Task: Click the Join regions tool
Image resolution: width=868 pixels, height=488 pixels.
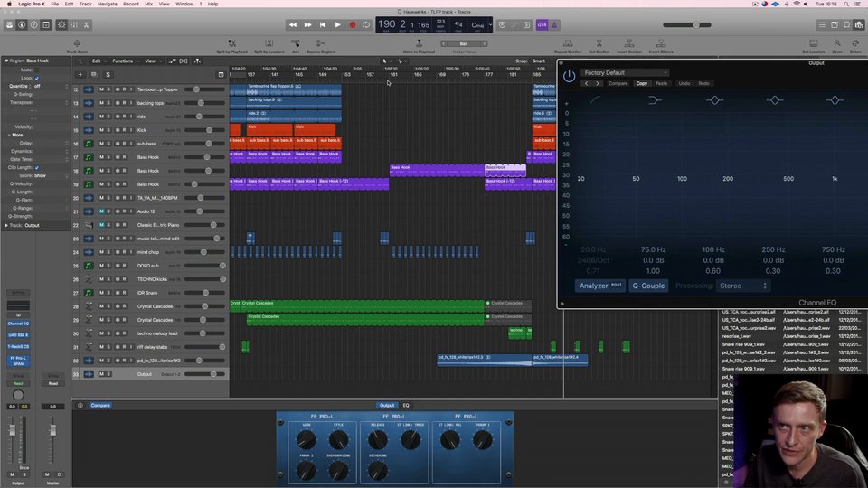Action: point(295,46)
